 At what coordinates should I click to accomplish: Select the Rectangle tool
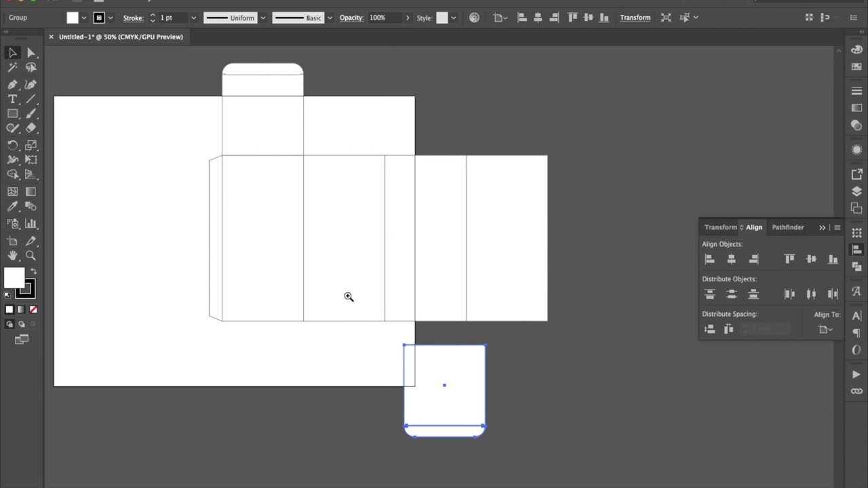coord(13,114)
